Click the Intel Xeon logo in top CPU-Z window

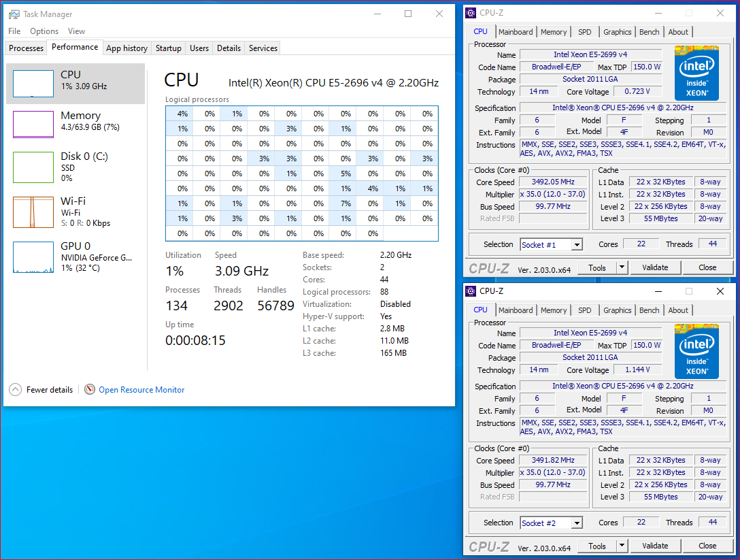coord(696,73)
